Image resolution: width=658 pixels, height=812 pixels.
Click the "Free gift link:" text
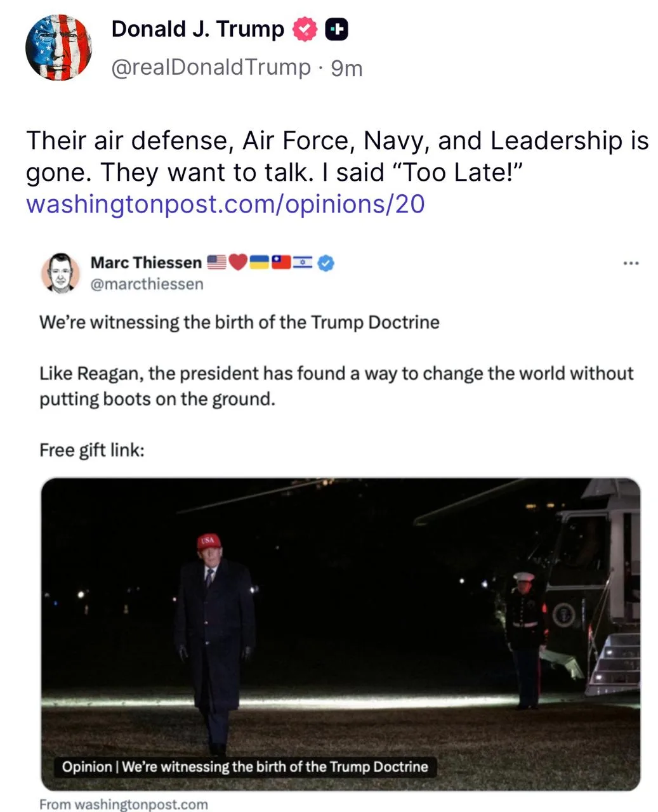[92, 450]
